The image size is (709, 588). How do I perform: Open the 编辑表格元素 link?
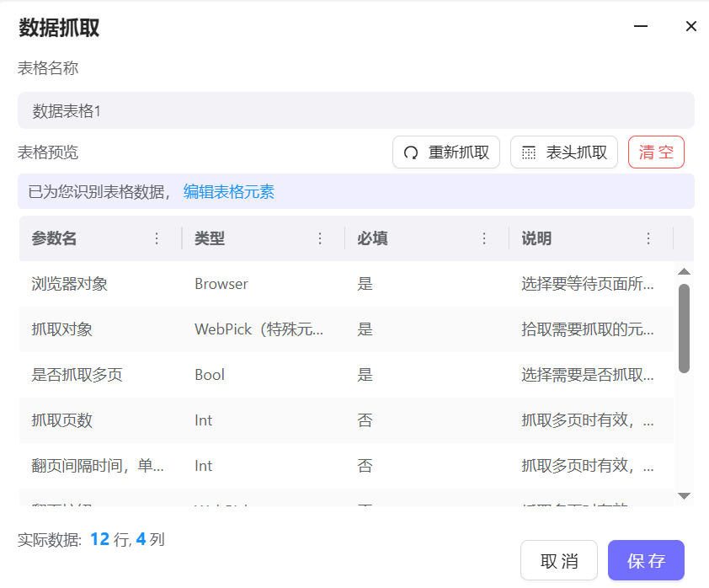tap(229, 192)
